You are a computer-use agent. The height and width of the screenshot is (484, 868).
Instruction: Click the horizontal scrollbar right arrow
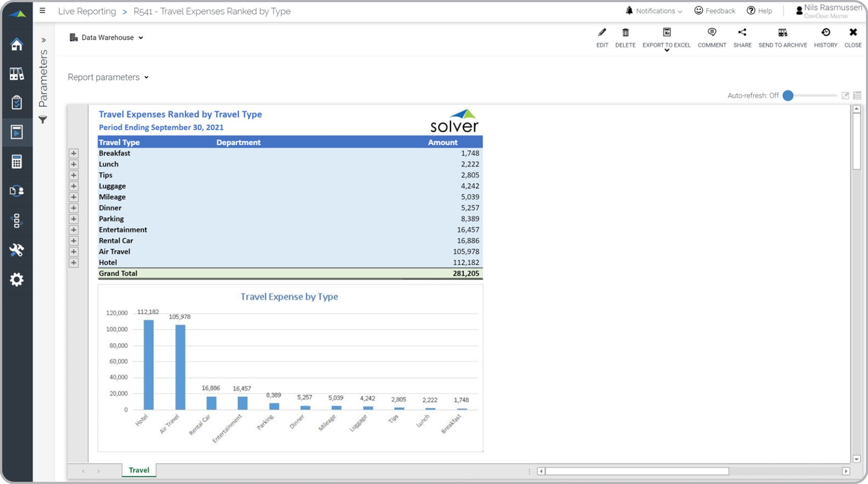(x=846, y=471)
